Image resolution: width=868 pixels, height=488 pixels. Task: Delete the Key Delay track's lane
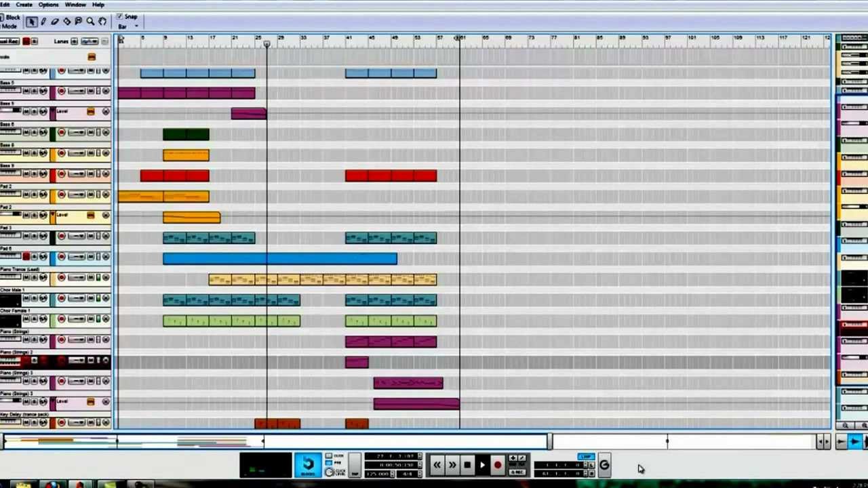tap(106, 423)
